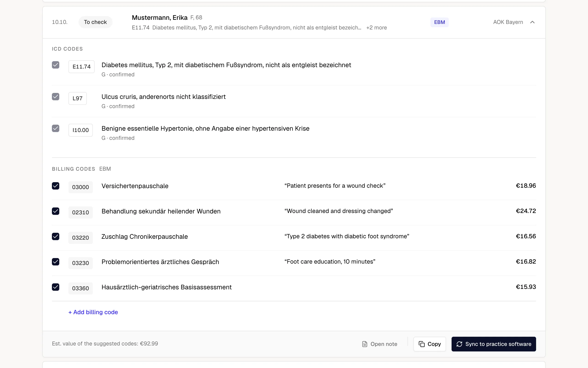Click patient name Mustermann, Erika
The height and width of the screenshot is (368, 588).
tap(160, 17)
